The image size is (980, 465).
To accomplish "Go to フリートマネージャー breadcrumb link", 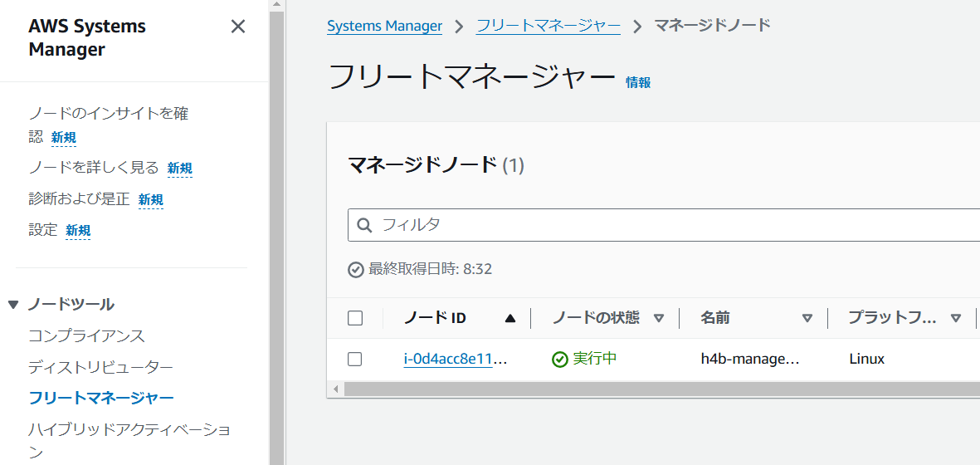I will pyautogui.click(x=549, y=26).
